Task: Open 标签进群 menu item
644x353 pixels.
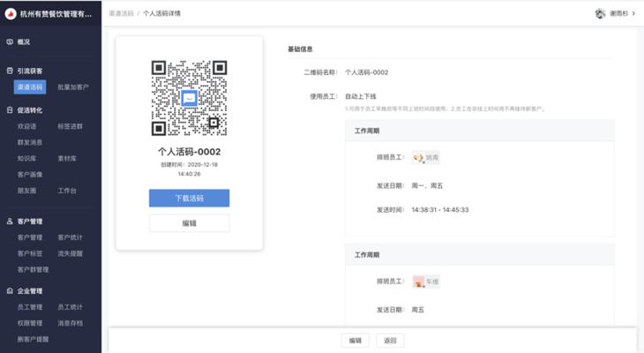Action: pos(70,126)
